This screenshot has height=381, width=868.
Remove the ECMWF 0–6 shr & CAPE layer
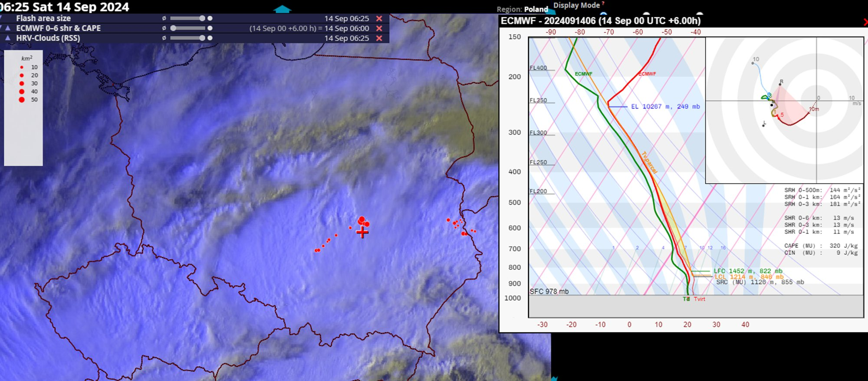click(379, 28)
